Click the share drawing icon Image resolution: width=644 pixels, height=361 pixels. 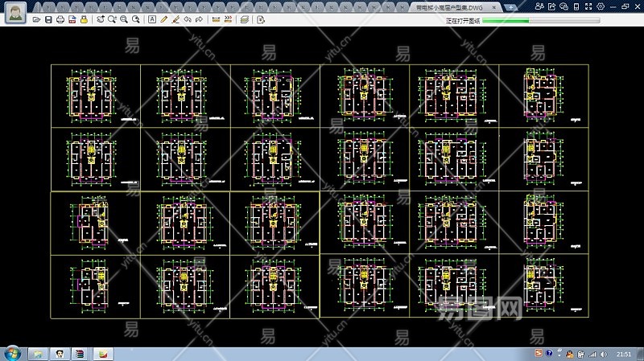pyautogui.click(x=551, y=6)
